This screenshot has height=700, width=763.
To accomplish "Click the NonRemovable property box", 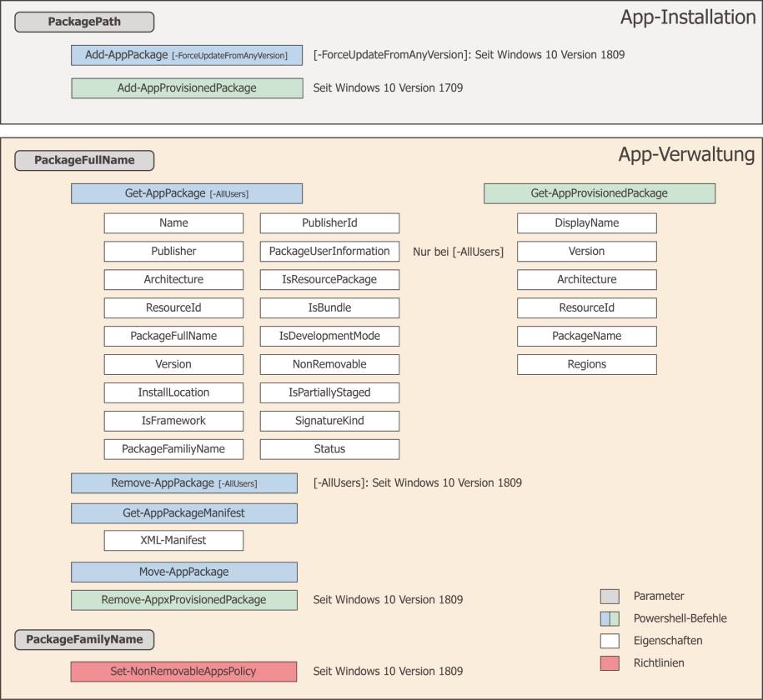I will [x=329, y=364].
